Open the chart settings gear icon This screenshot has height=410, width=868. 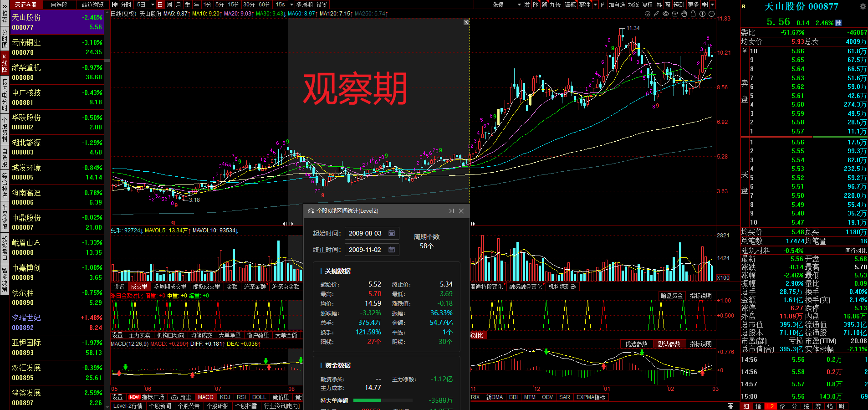coord(648,14)
